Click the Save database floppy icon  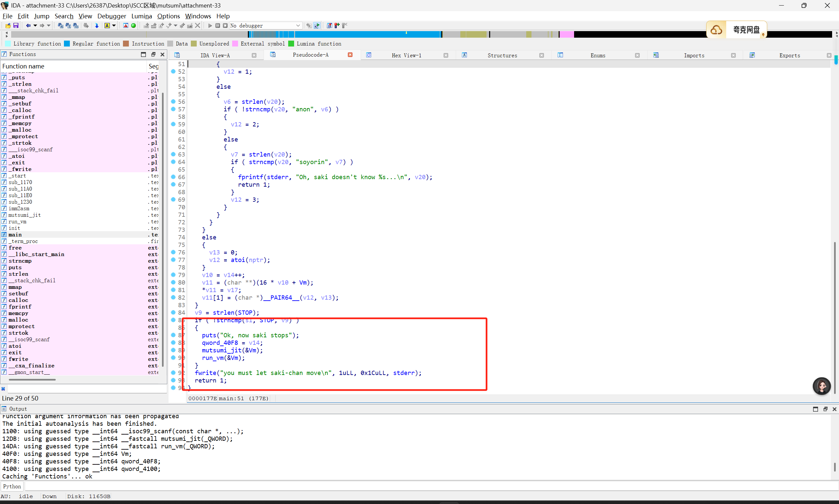point(16,26)
